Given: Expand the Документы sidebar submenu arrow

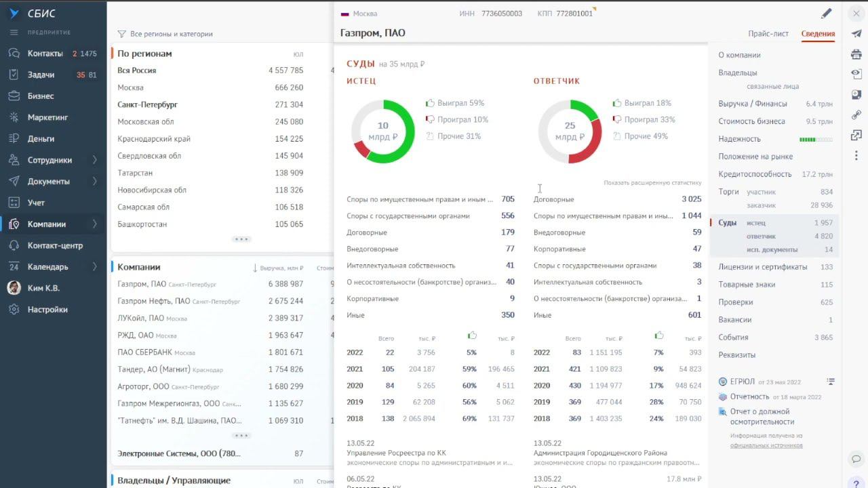Looking at the screenshot, I should [95, 181].
